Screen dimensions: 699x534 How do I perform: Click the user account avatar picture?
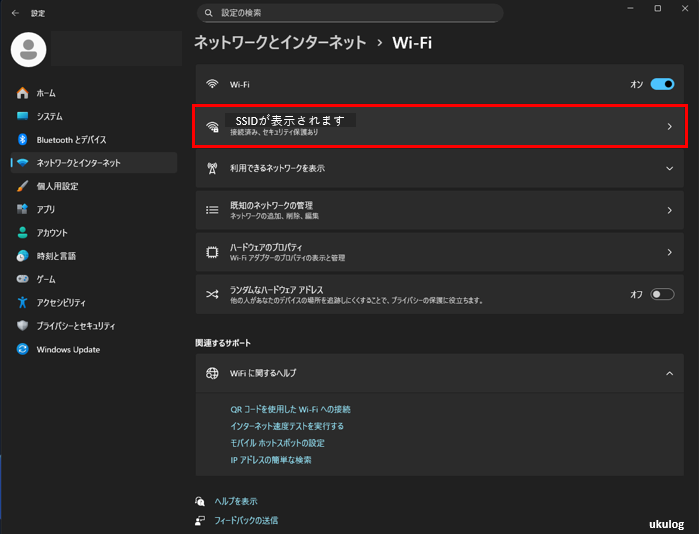(x=28, y=49)
